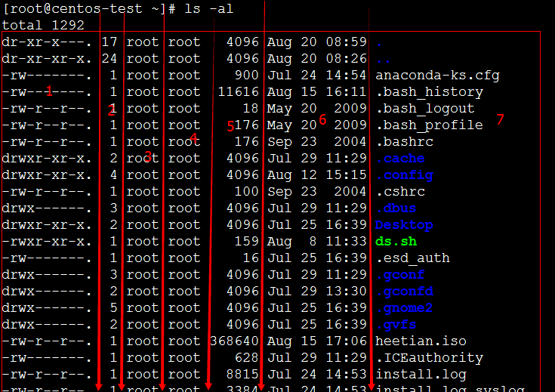Click the single dot current directory entry
The image size is (555, 392).
tap(379, 45)
